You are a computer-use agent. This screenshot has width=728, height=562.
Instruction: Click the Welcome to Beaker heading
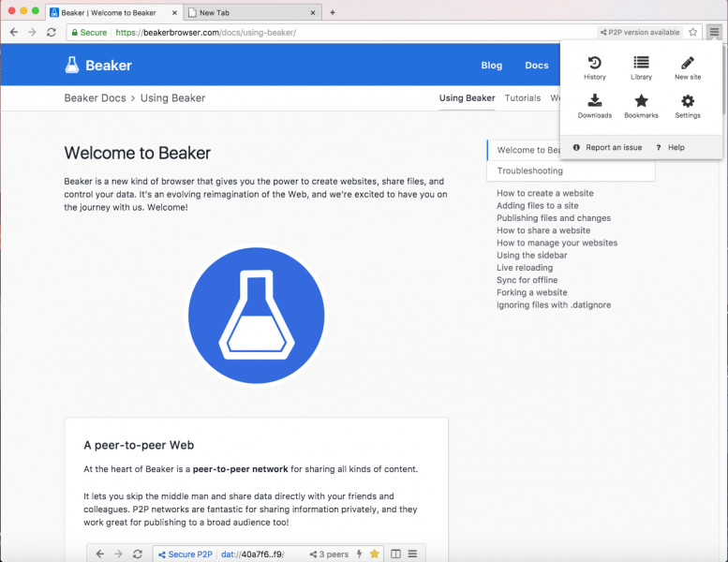tap(138, 154)
